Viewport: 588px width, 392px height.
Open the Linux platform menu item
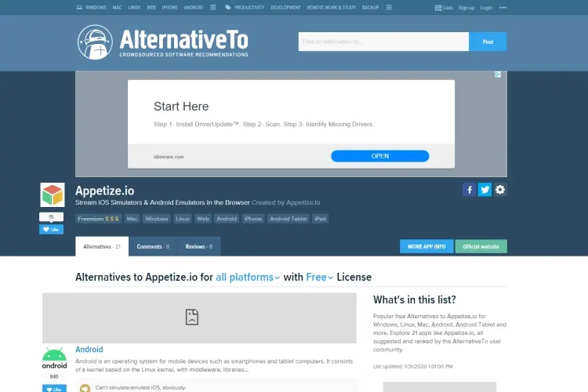(134, 8)
